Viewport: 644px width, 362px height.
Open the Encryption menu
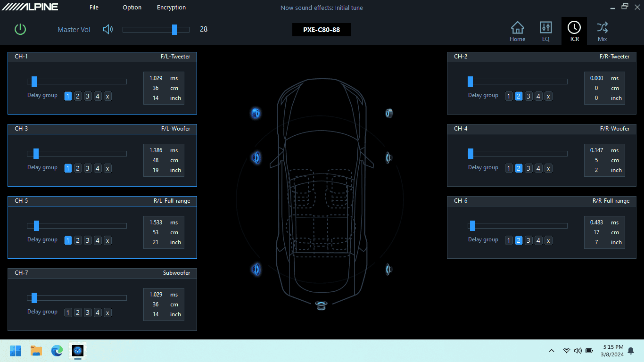click(x=171, y=7)
